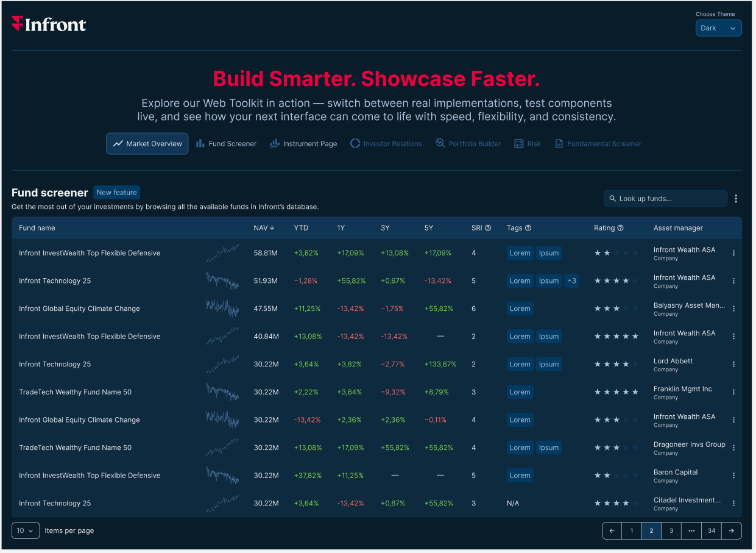Open the 10 items per page dropdown
Image resolution: width=756 pixels, height=553 pixels.
tap(26, 530)
